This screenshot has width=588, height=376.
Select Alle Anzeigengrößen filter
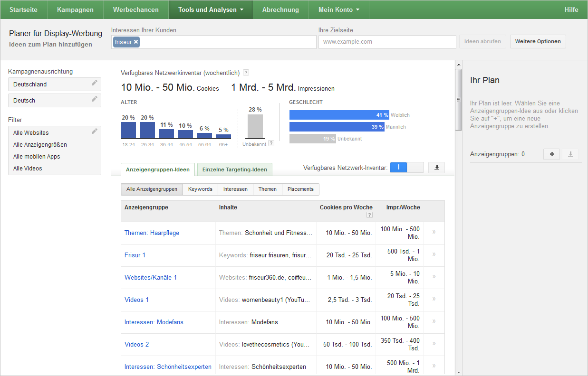click(x=40, y=145)
